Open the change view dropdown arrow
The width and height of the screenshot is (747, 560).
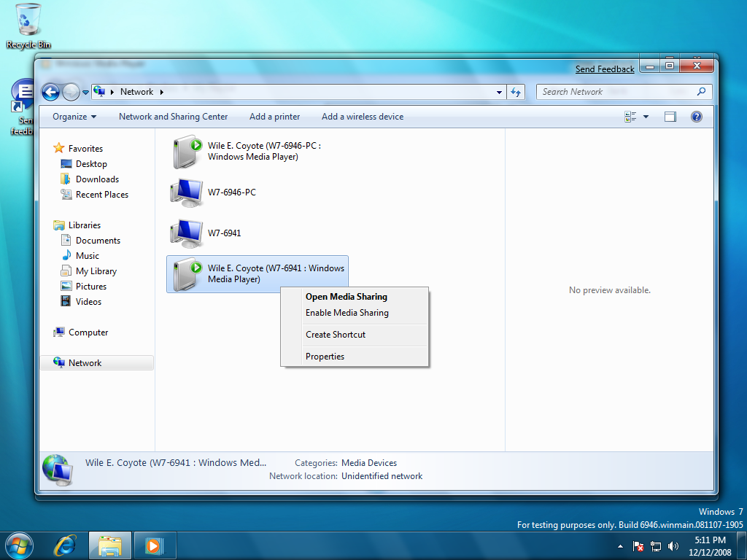[x=646, y=117]
